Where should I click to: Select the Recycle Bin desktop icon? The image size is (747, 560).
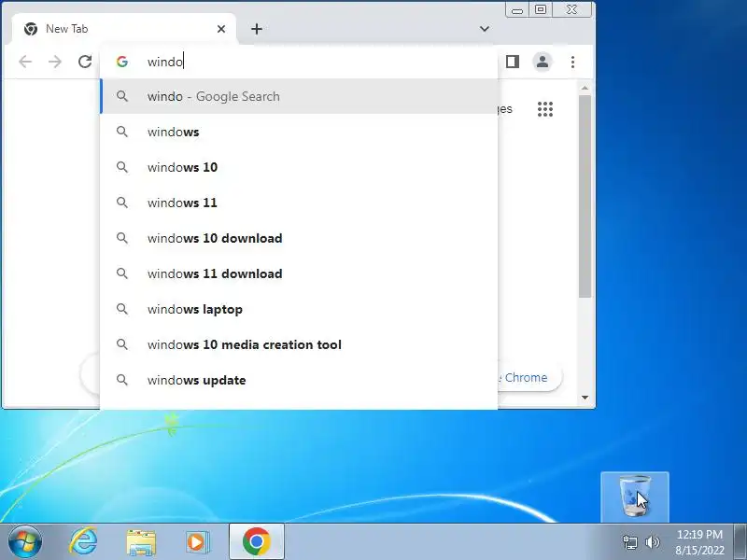(x=635, y=497)
